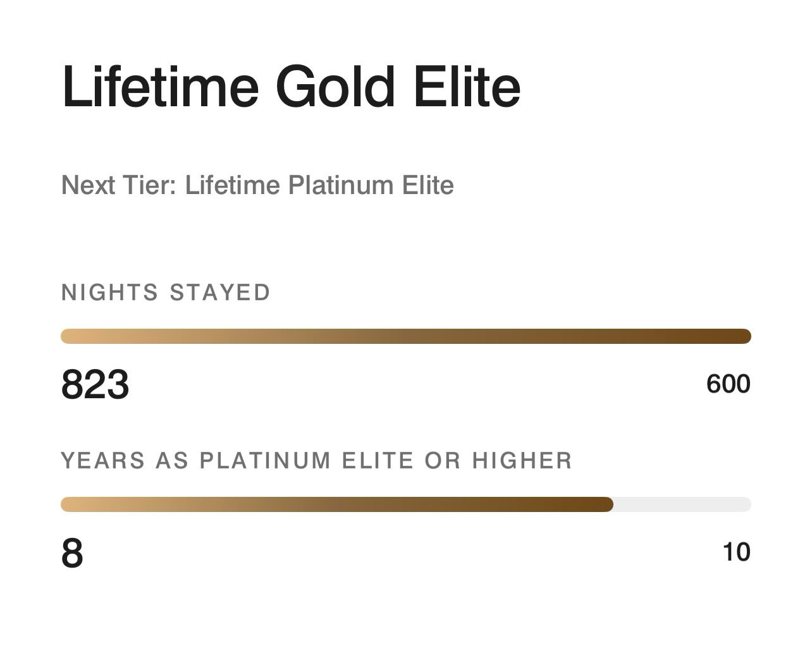Image resolution: width=812 pixels, height=665 pixels.
Task: Click the filled portion of the years progress bar
Action: 337,504
